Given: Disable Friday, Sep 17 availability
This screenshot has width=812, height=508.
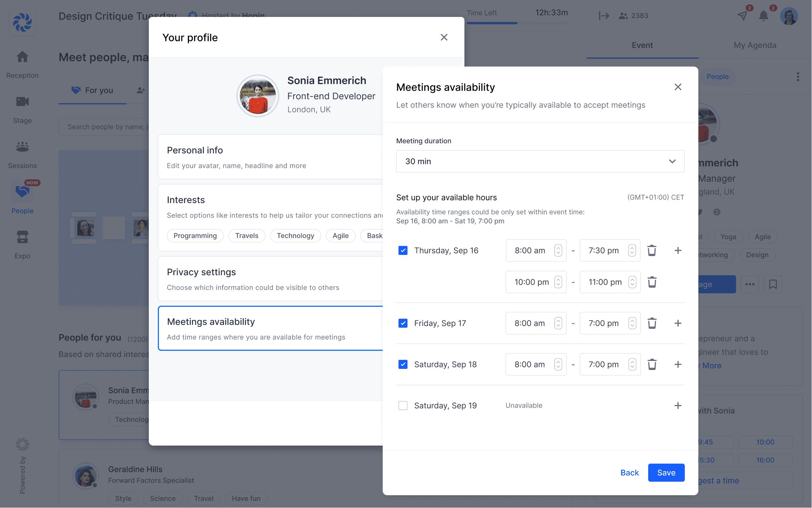Looking at the screenshot, I should [x=403, y=323].
